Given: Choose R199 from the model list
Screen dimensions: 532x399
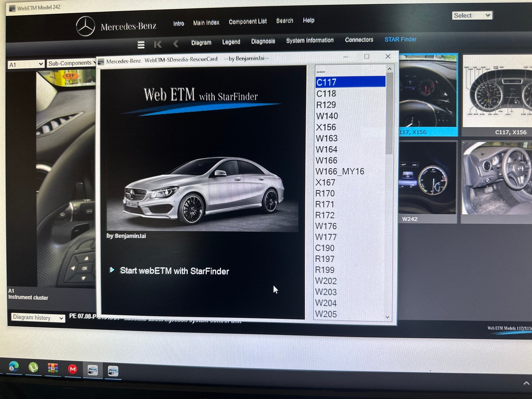Looking at the screenshot, I should click(x=350, y=270).
